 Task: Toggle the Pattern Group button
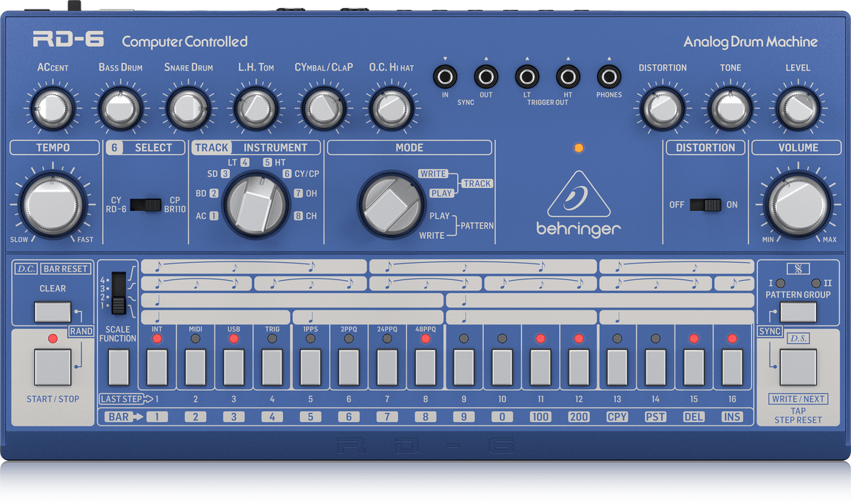tap(798, 312)
